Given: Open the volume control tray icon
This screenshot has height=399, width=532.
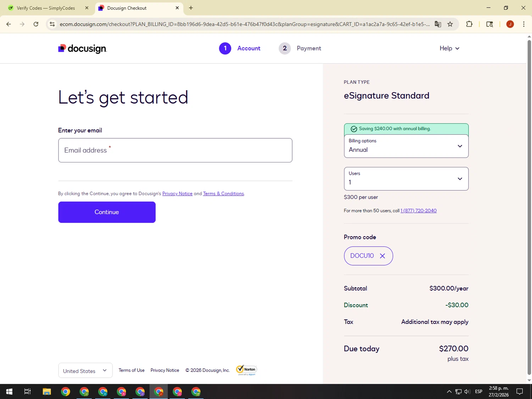Looking at the screenshot, I should pyautogui.click(x=467, y=392).
